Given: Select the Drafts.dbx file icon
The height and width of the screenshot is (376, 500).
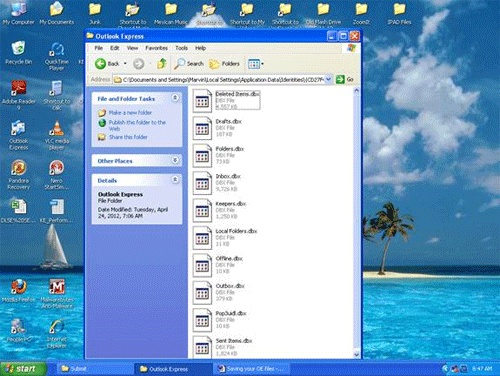Looking at the screenshot, I should point(202,128).
